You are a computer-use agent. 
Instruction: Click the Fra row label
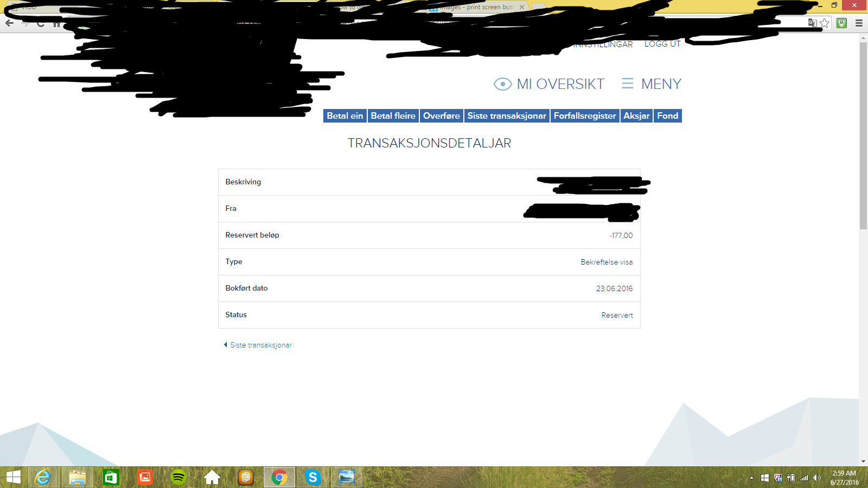tap(231, 209)
